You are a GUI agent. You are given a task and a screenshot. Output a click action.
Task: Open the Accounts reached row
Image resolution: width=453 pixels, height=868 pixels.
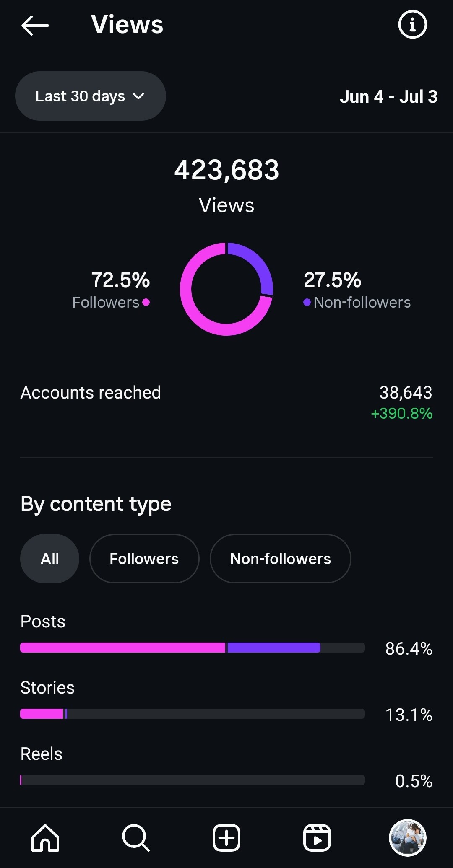226,402
